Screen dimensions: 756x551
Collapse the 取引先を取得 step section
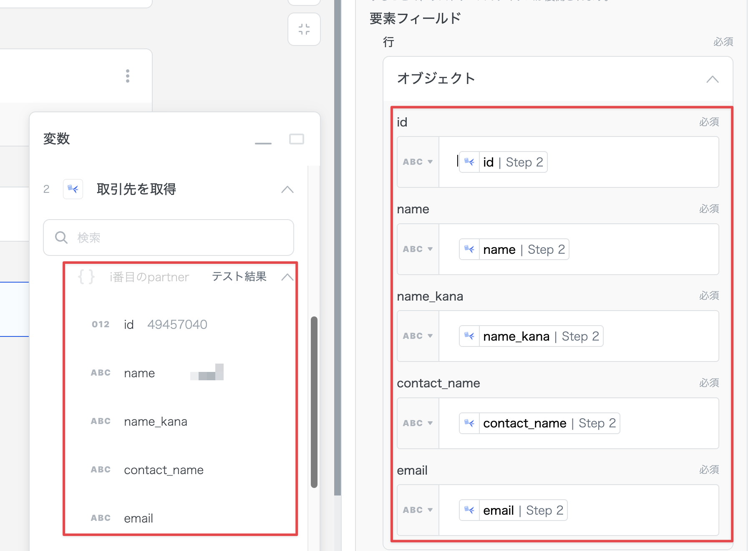point(287,190)
